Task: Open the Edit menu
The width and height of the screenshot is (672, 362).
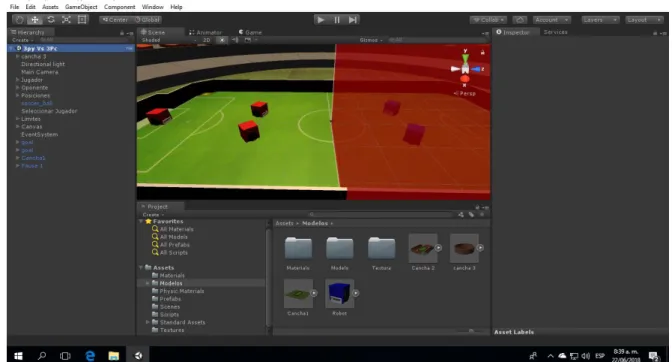Action: [30, 7]
